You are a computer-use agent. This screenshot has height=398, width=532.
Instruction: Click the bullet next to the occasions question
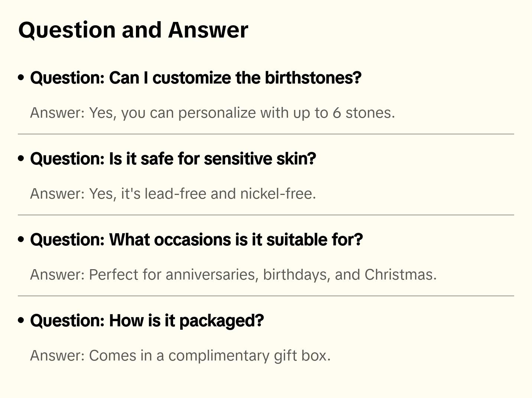click(21, 239)
